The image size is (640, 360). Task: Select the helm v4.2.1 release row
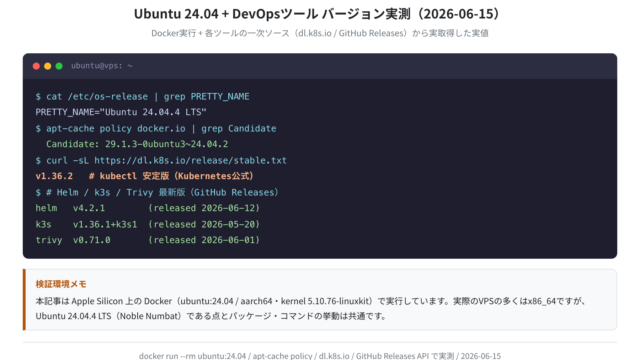pyautogui.click(x=147, y=208)
